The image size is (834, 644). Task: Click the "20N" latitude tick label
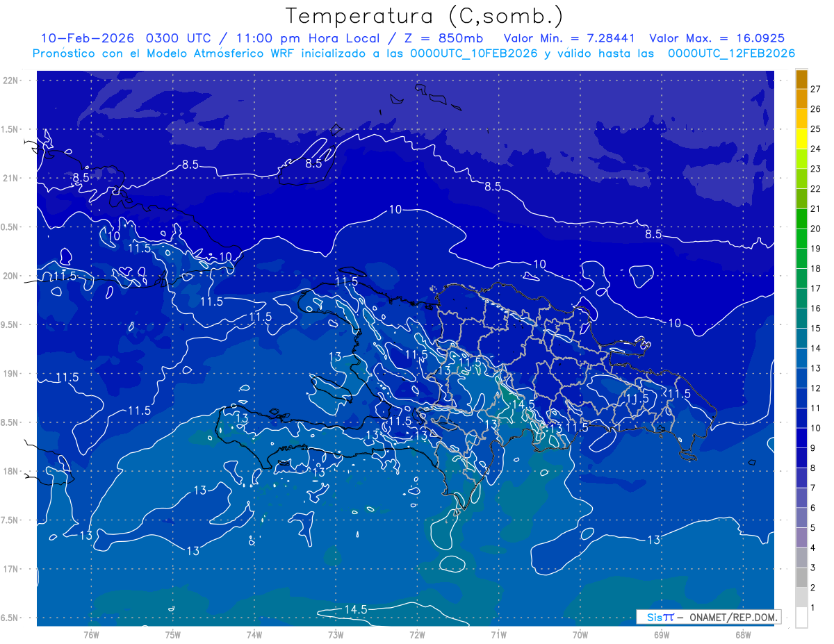(11, 276)
